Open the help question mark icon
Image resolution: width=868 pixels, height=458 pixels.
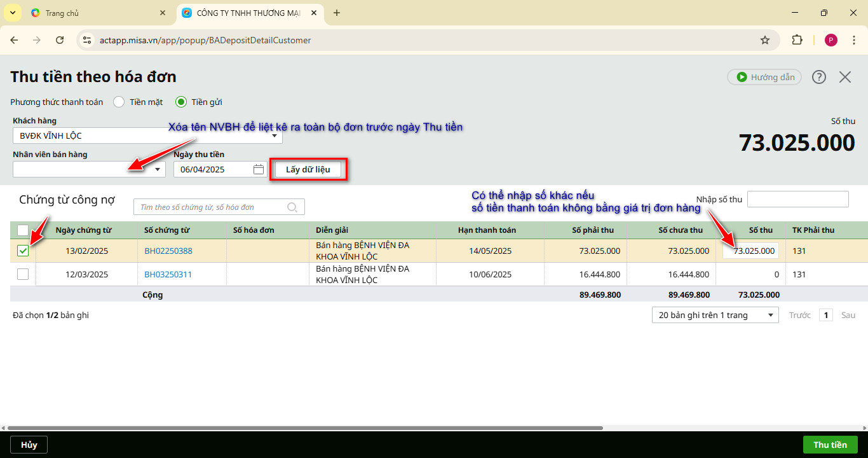[819, 77]
